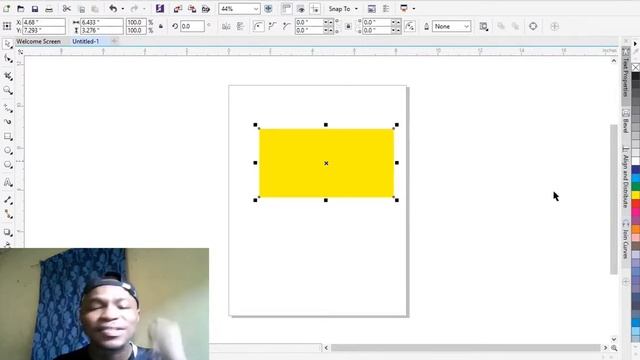Viewport: 640px width, 360px height.
Task: Toggle the Show grid button
Action: 300,9
